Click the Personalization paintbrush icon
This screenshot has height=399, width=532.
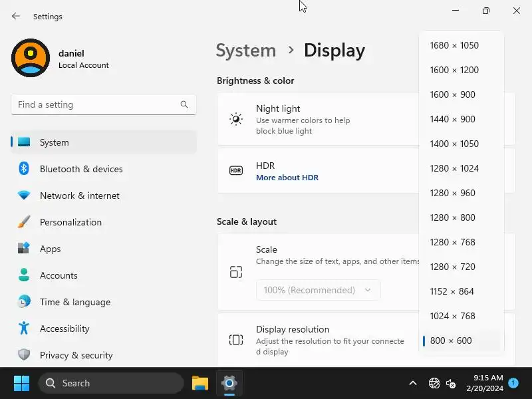[x=24, y=222]
